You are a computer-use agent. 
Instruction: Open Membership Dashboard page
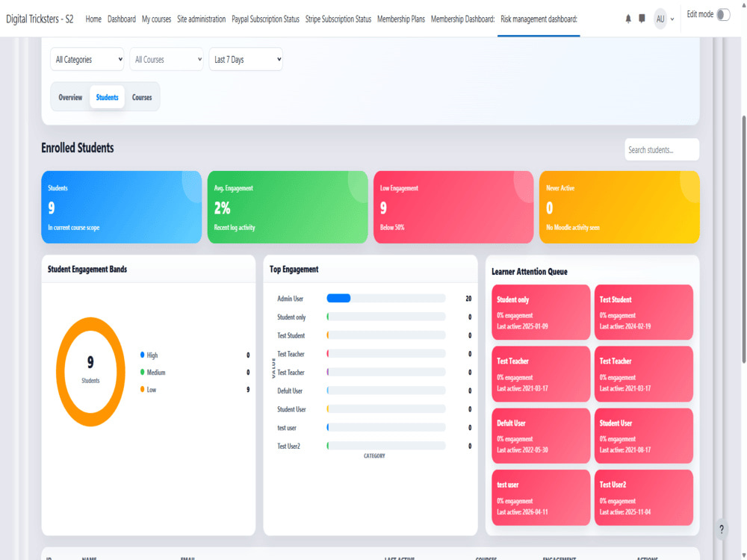point(462,19)
